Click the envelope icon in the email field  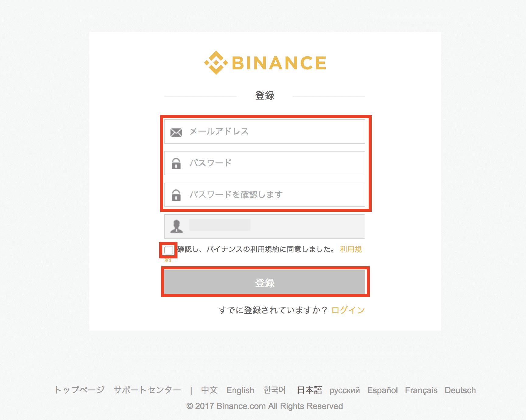coord(176,132)
